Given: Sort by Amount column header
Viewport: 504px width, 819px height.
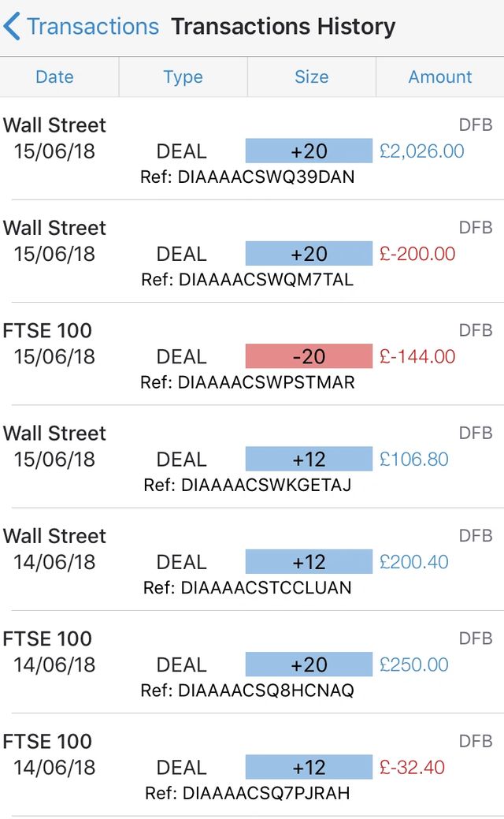Looking at the screenshot, I should 439,77.
